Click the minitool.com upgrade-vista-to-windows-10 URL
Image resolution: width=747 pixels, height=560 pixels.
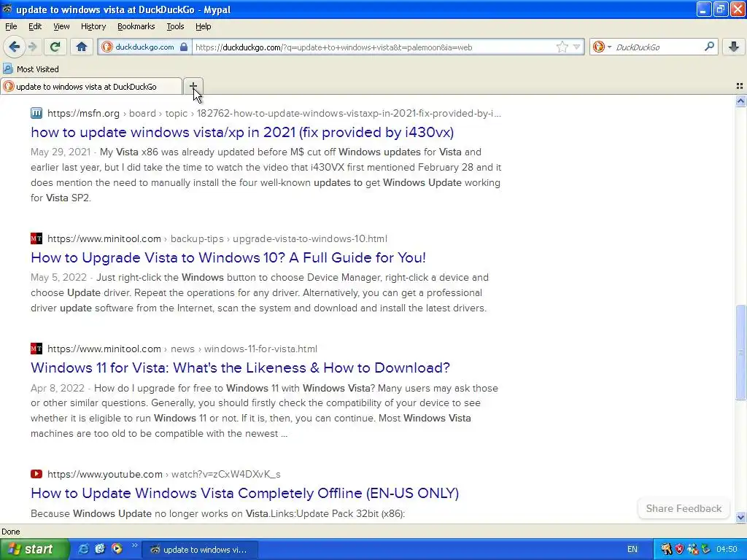coord(217,238)
